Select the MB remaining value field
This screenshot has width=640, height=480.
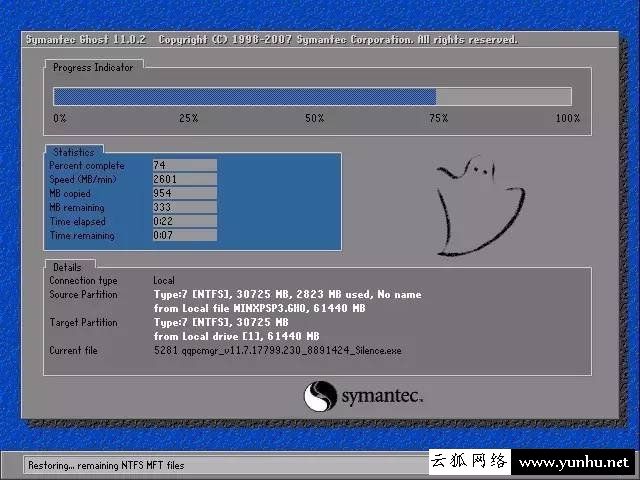click(184, 207)
